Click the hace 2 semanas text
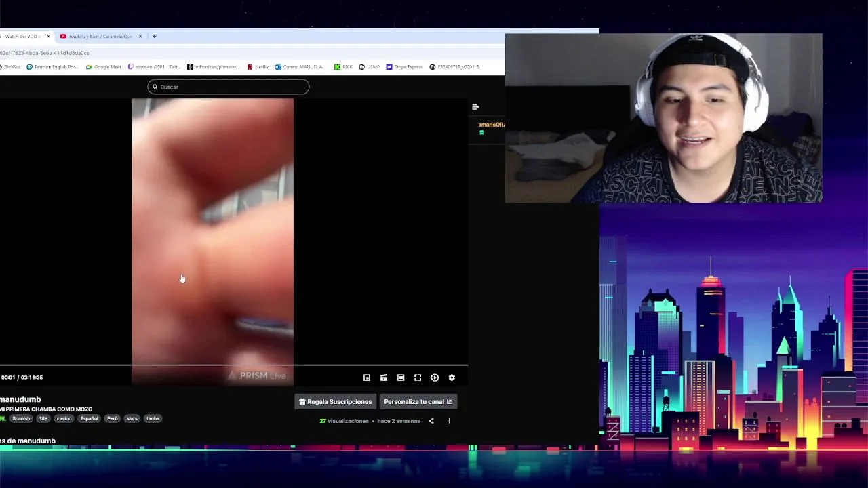The width and height of the screenshot is (868, 488). (399, 421)
